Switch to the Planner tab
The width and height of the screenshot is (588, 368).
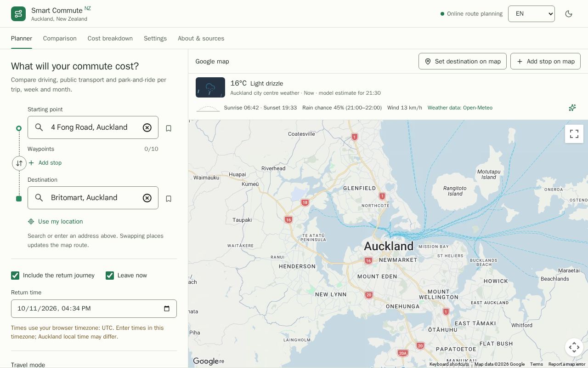(x=22, y=39)
